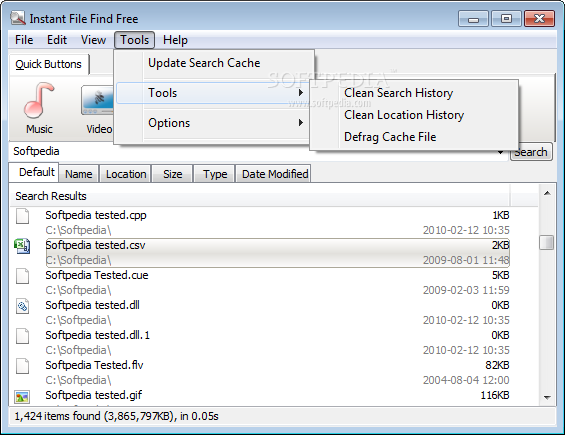The height and width of the screenshot is (435, 565).
Task: Click the blank file icon of Softpedia tested.dll.1
Action: (22, 336)
